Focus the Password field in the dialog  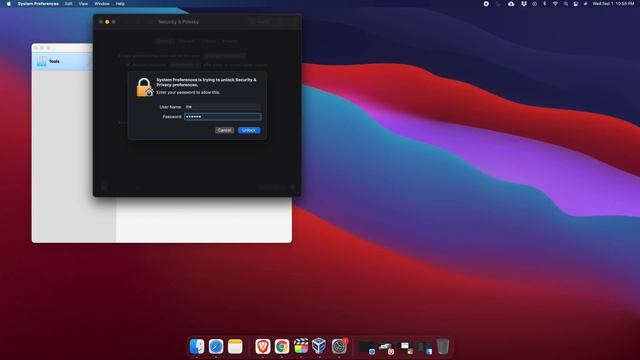pyautogui.click(x=222, y=117)
